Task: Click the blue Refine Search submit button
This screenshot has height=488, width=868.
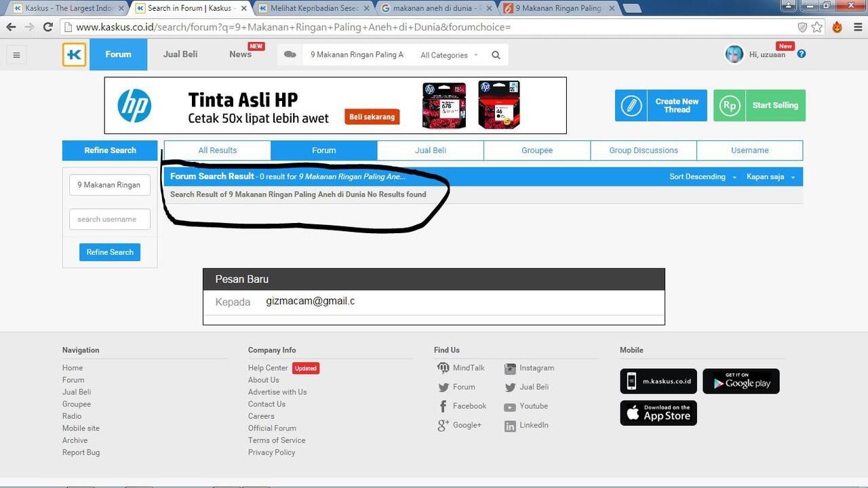Action: point(110,252)
